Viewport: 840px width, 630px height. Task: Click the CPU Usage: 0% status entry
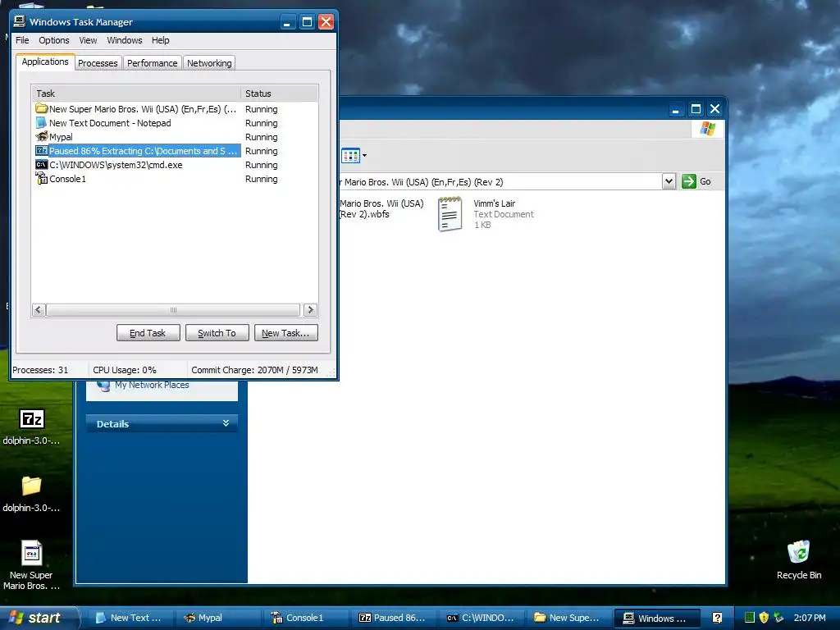point(125,370)
